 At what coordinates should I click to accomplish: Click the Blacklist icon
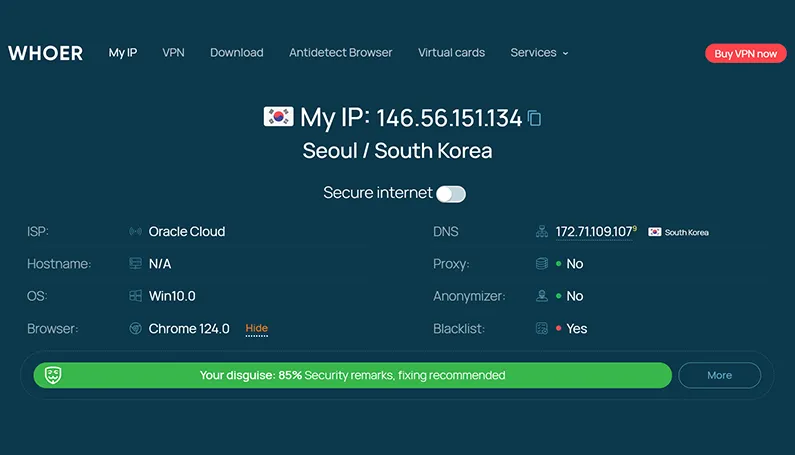click(542, 328)
